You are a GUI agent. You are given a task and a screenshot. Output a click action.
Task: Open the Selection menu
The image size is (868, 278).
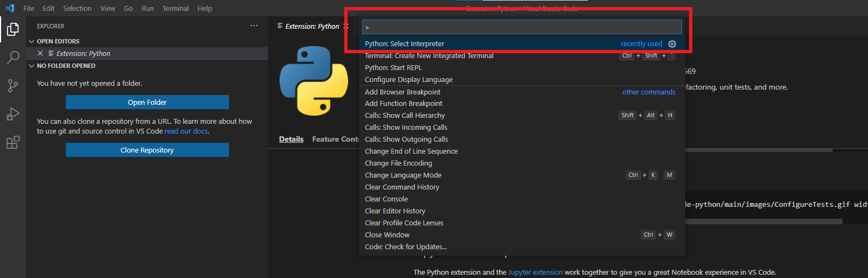[x=77, y=8]
